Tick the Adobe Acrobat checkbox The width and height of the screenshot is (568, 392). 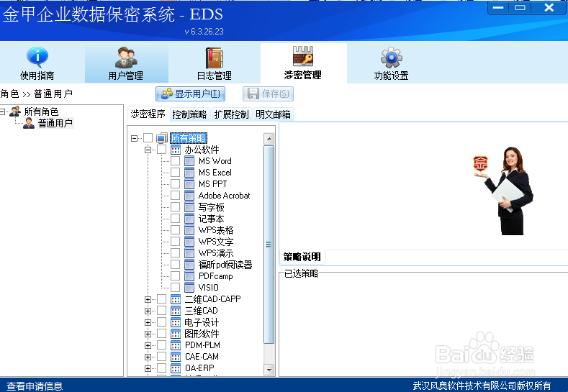pyautogui.click(x=176, y=196)
